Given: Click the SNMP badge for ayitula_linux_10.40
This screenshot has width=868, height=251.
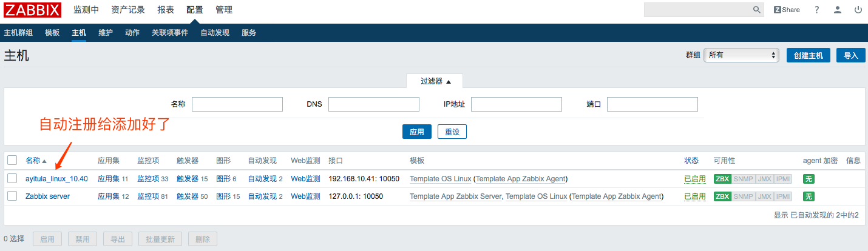Looking at the screenshot, I should (x=743, y=179).
